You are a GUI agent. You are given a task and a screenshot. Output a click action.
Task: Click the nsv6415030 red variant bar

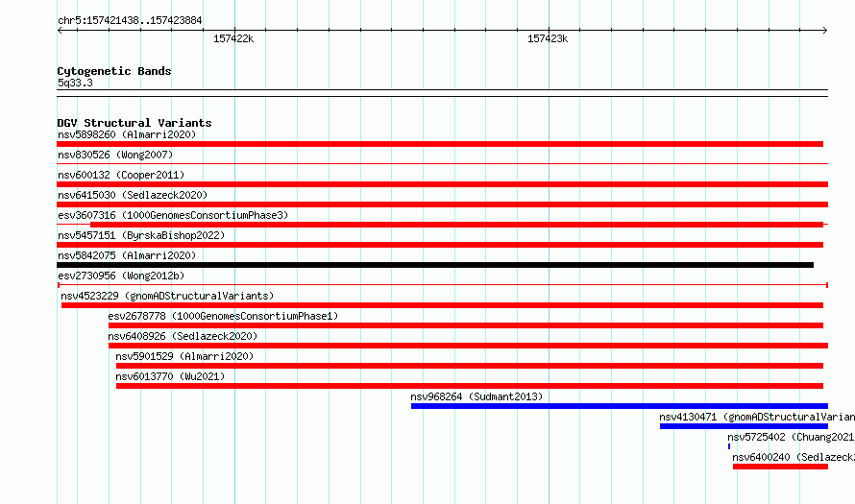point(442,204)
